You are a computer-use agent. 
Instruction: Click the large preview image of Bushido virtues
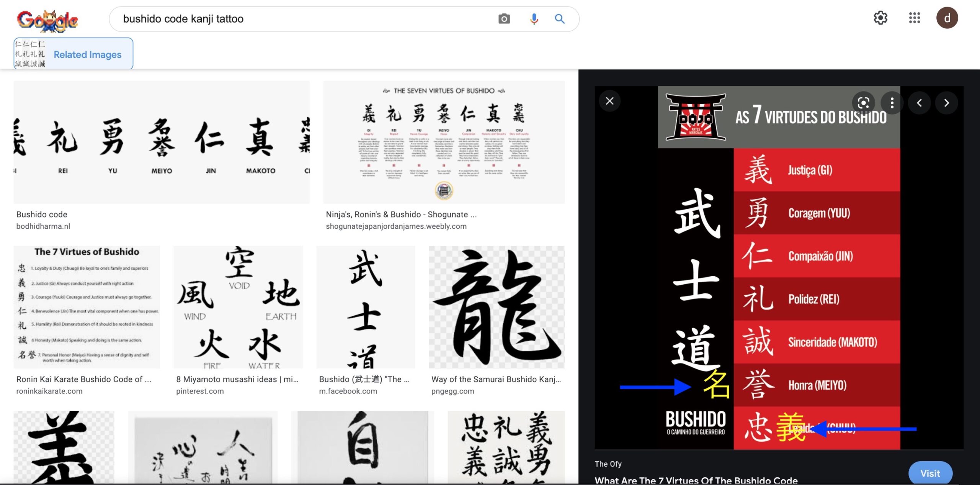click(779, 267)
